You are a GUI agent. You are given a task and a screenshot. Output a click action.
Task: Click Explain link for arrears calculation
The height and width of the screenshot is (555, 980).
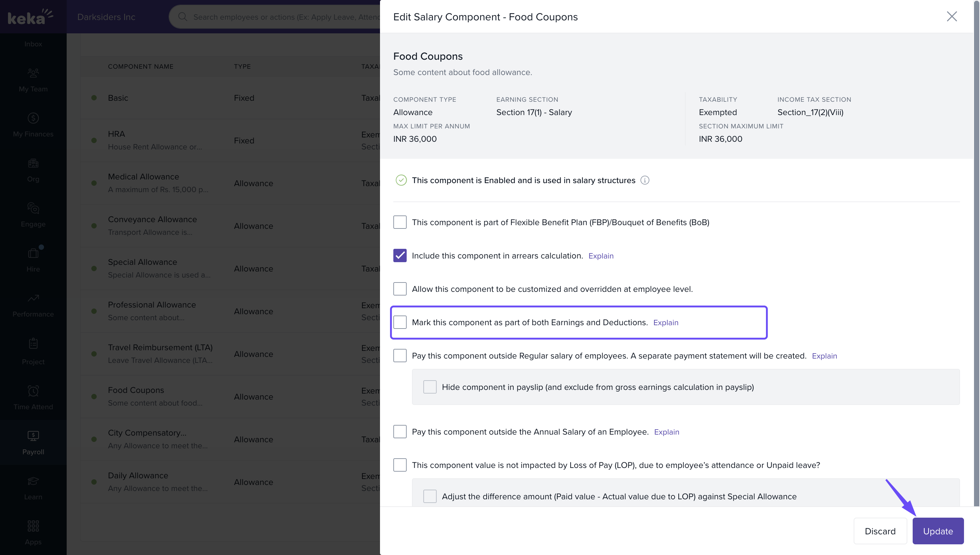point(601,256)
